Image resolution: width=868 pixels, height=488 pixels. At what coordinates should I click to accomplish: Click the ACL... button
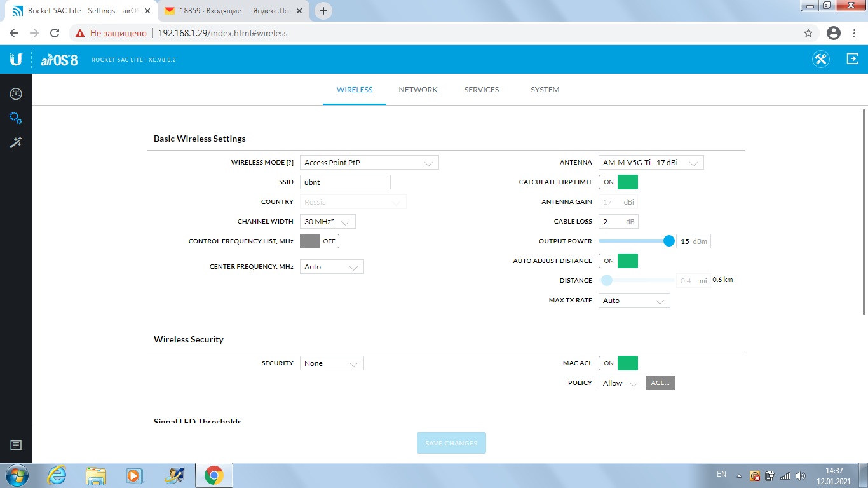(660, 383)
